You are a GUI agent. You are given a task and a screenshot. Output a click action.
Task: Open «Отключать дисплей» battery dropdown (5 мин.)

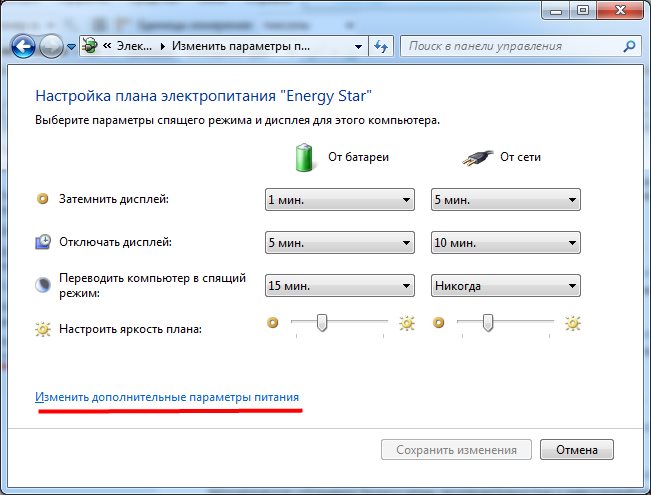(340, 243)
